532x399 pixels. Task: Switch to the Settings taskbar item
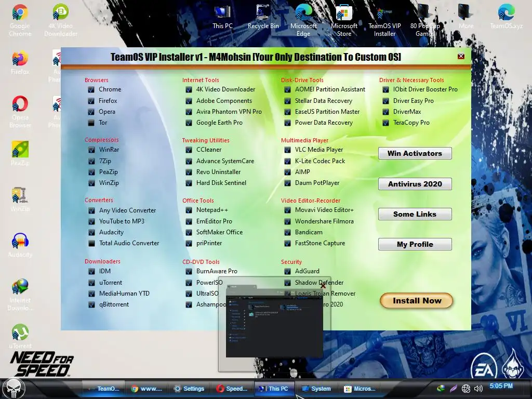pyautogui.click(x=189, y=389)
